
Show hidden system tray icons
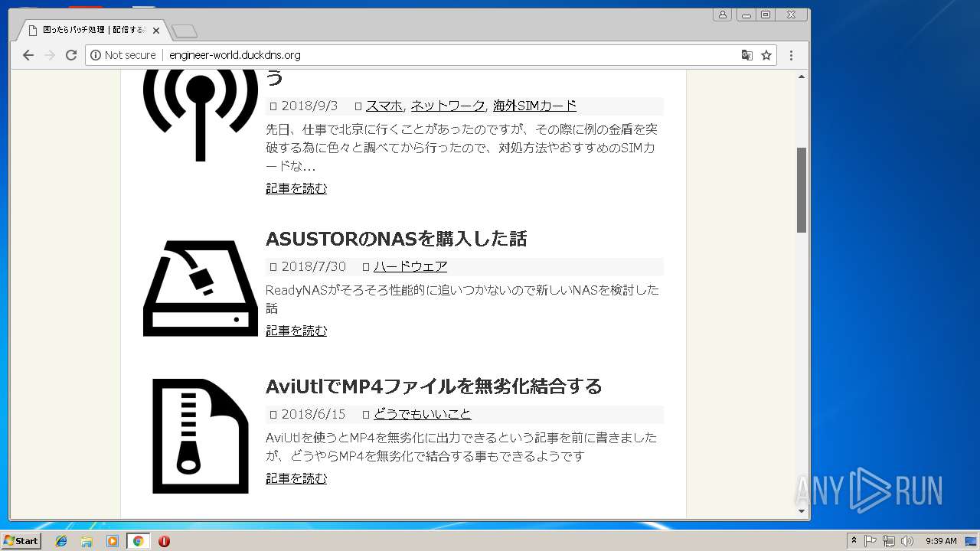coord(854,541)
